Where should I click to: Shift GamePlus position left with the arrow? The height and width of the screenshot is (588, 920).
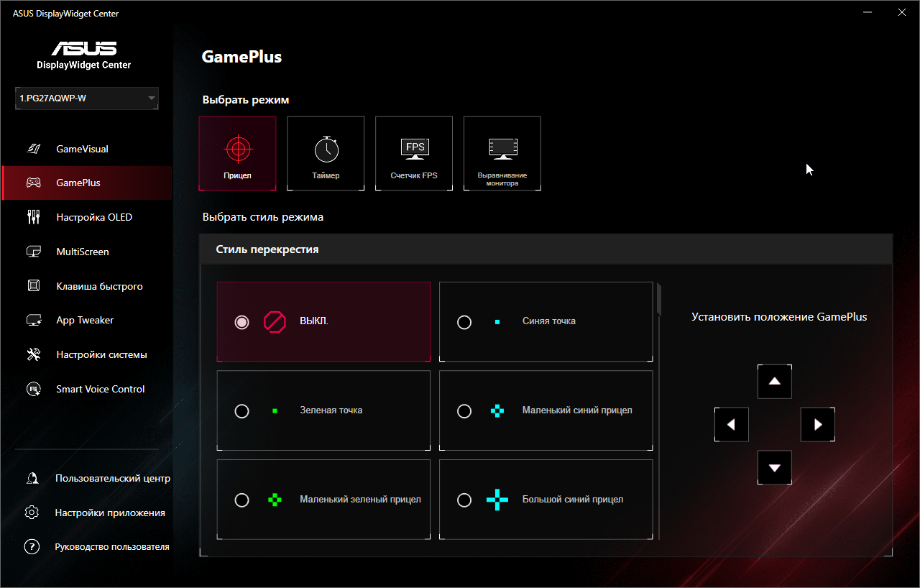click(x=732, y=424)
